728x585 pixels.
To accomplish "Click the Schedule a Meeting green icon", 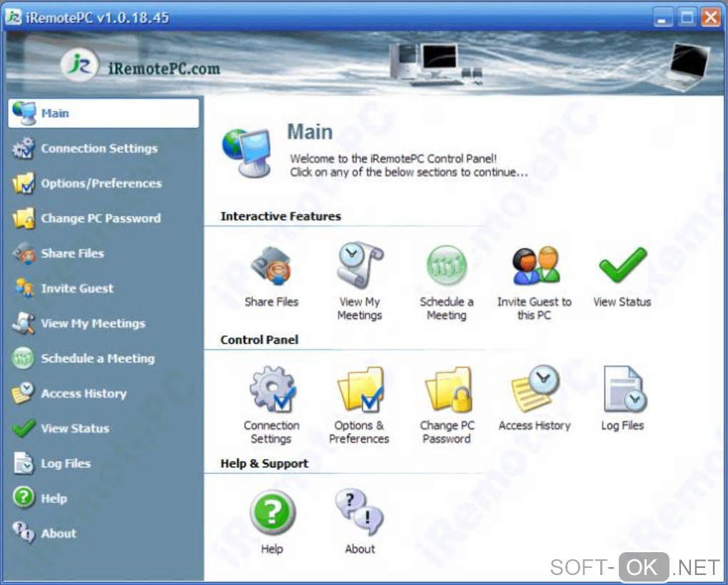I will pyautogui.click(x=447, y=265).
